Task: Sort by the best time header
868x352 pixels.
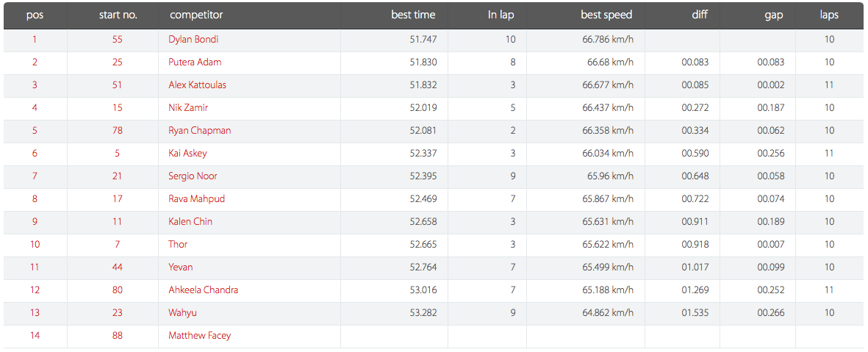Action: [x=413, y=15]
